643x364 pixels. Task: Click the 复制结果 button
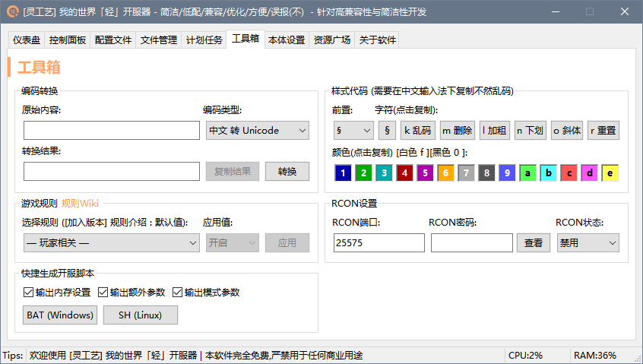coord(232,171)
